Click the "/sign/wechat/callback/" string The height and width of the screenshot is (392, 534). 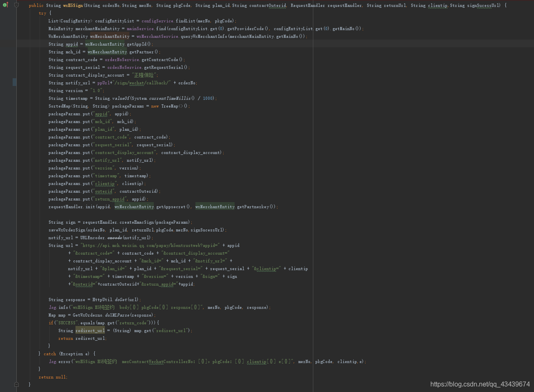[142, 83]
